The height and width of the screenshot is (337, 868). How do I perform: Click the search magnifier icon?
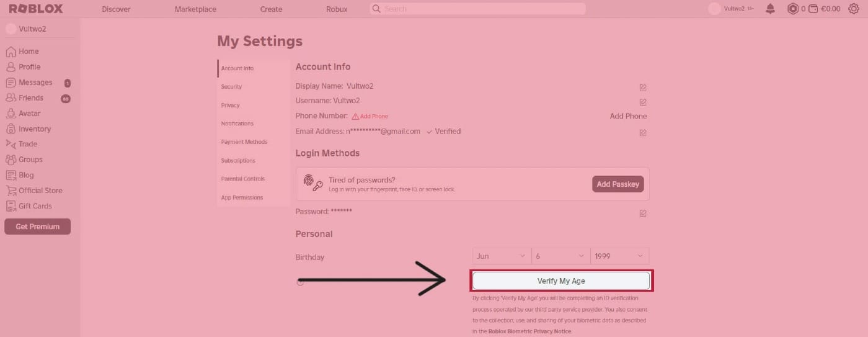tap(376, 9)
